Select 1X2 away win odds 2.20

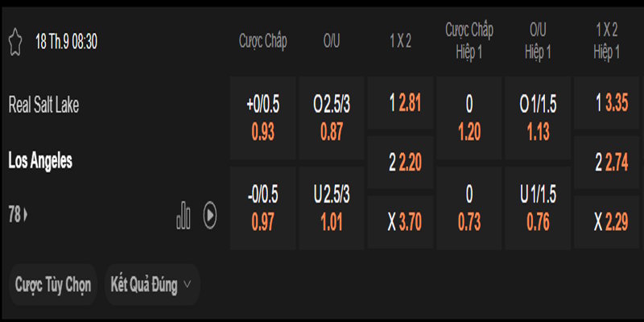click(x=400, y=164)
